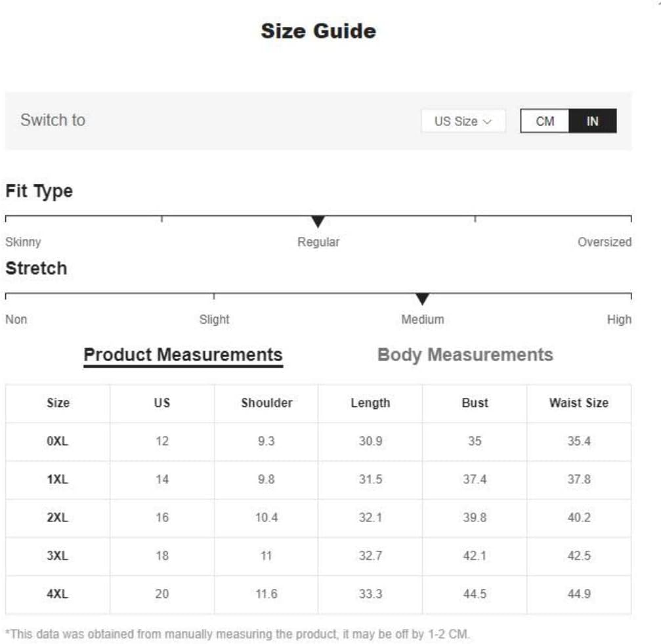Screen dimensions: 661x644
Task: Select the 1XL size row
Action: point(318,480)
